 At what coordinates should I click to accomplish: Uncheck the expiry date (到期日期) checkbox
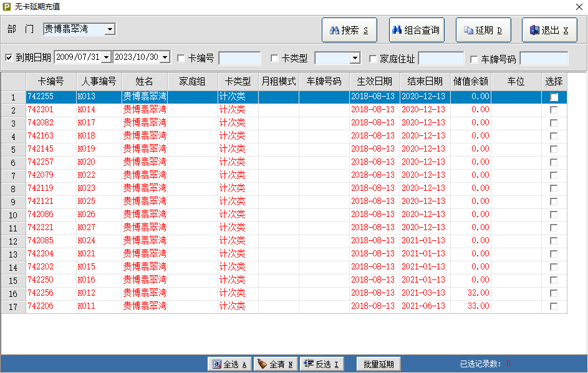click(x=9, y=58)
